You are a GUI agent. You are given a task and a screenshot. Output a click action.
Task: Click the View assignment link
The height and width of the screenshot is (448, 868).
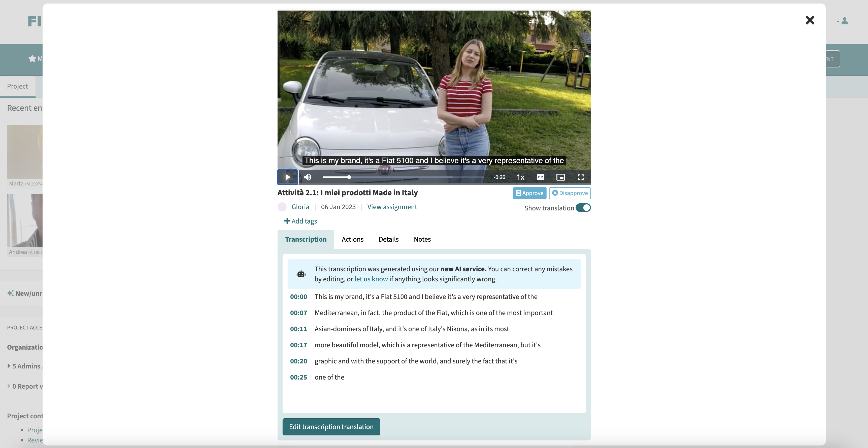tap(392, 207)
